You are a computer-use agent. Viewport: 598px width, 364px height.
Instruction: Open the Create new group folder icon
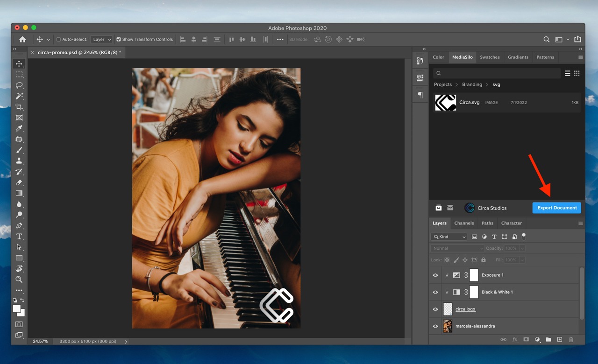(548, 339)
